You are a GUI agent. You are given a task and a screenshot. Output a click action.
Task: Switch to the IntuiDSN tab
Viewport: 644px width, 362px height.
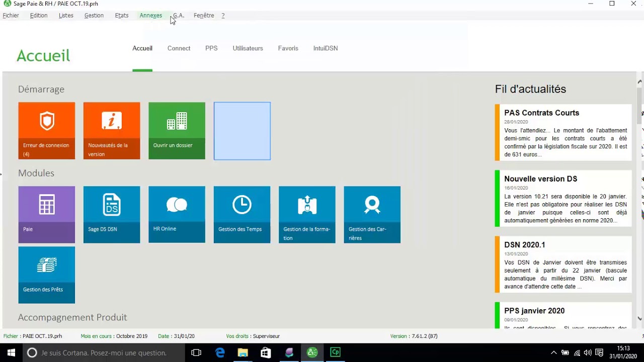[x=326, y=48]
